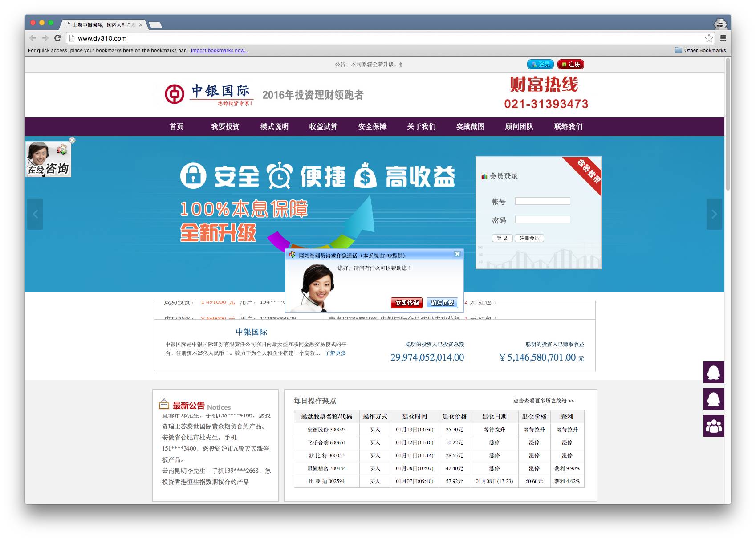This screenshot has width=756, height=540.
Task: Open the 实战截图 menu item
Action: [470, 126]
